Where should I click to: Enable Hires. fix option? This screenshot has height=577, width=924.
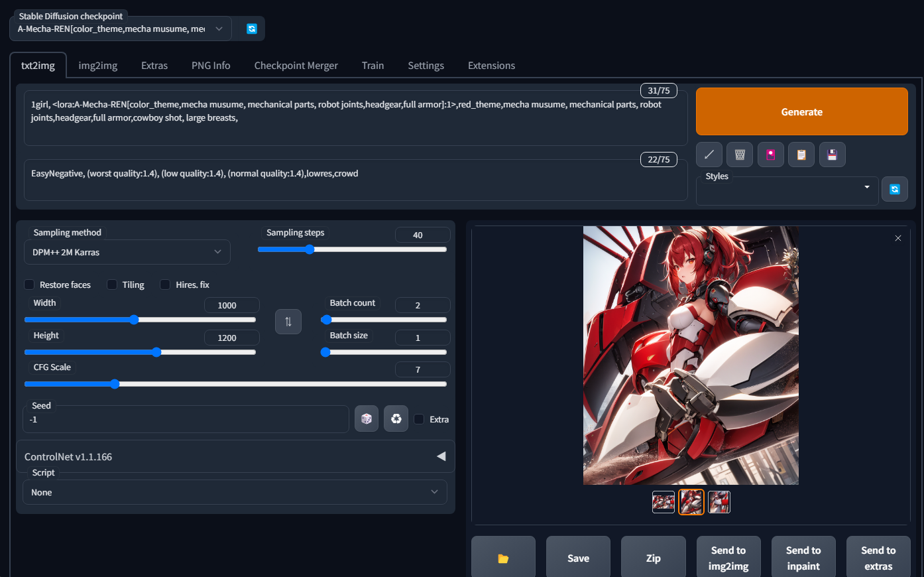[x=166, y=285]
